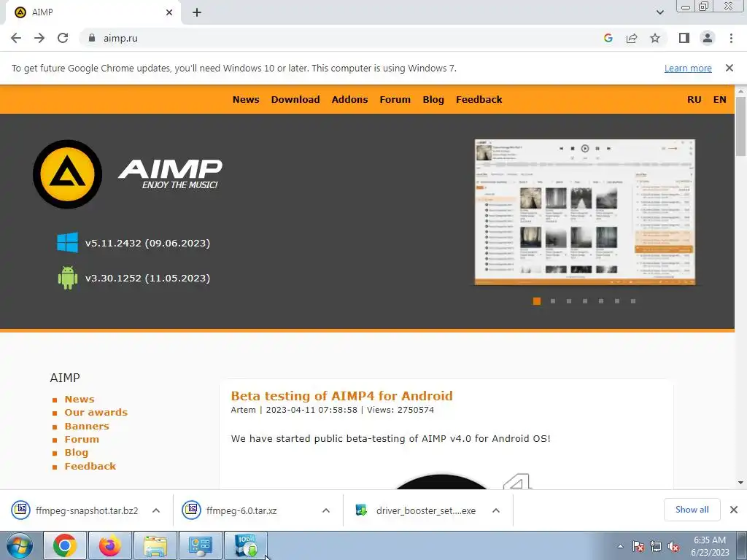This screenshot has width=747, height=560.
Task: View site information via padlock icon
Action: coord(92,38)
